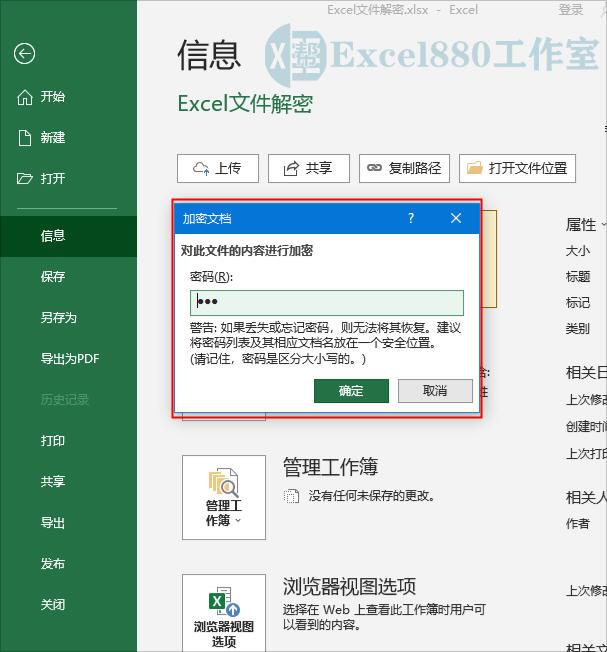
Task: Click the 作者 property label
Action: point(578,524)
